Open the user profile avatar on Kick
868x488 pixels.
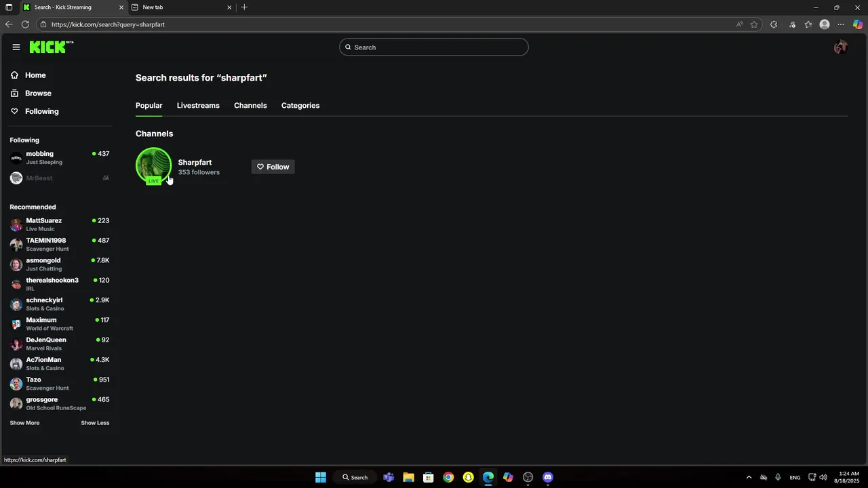point(841,47)
